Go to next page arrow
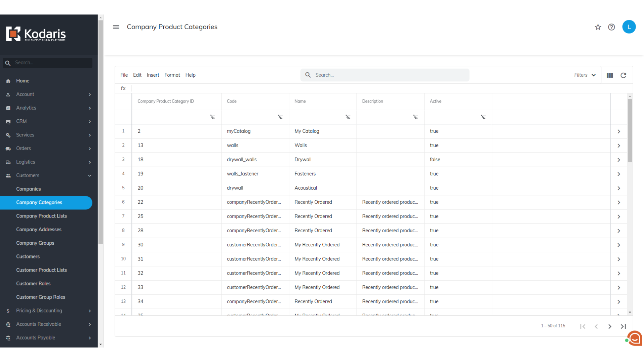 pos(610,326)
